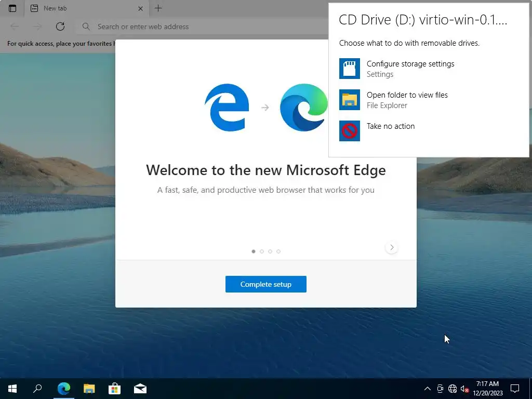The width and height of the screenshot is (532, 399).
Task: Click the device tray icon next to globe
Action: (x=440, y=389)
